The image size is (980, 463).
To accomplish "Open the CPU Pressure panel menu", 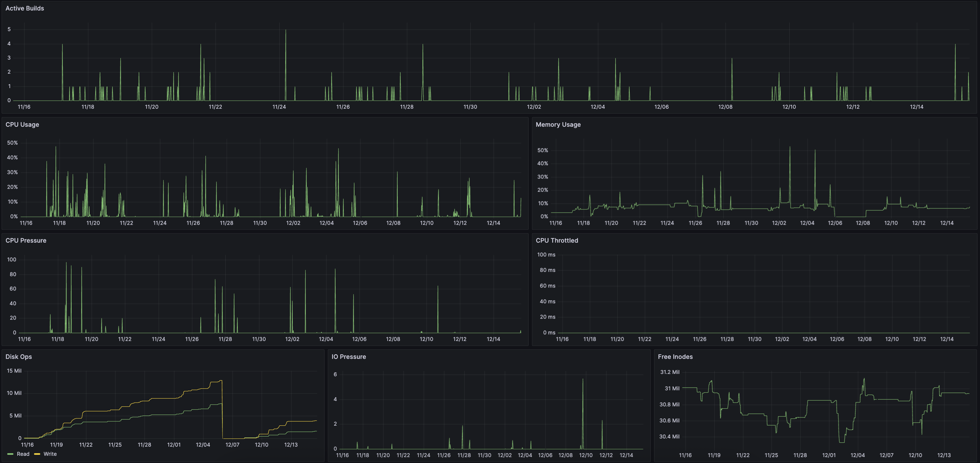I will tap(26, 240).
